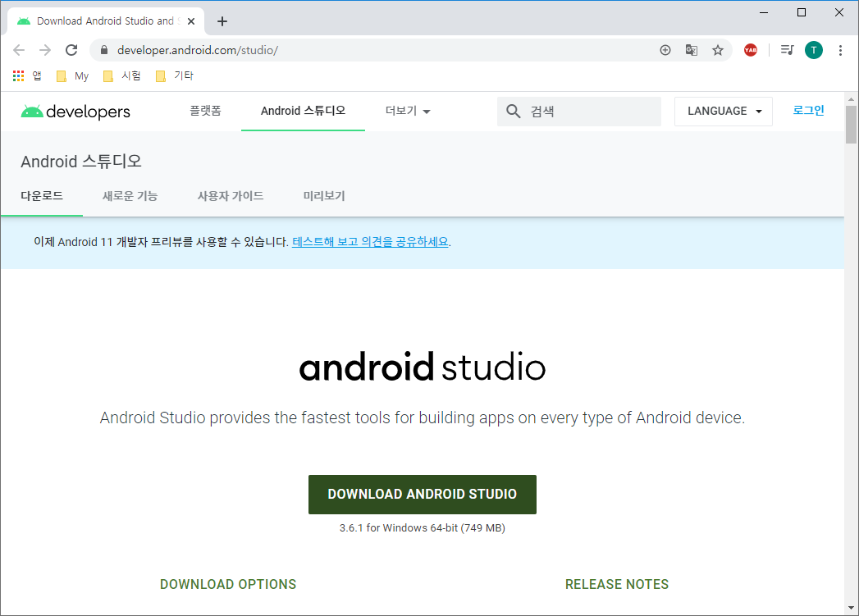859x616 pixels.
Task: Click the 3.6.1 for Windows 64-bit text
Action: (423, 528)
